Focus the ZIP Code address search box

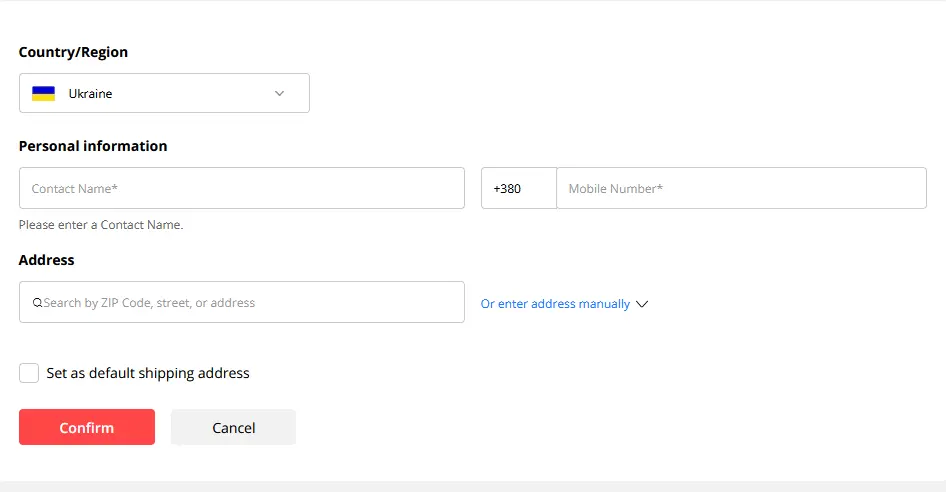(242, 302)
